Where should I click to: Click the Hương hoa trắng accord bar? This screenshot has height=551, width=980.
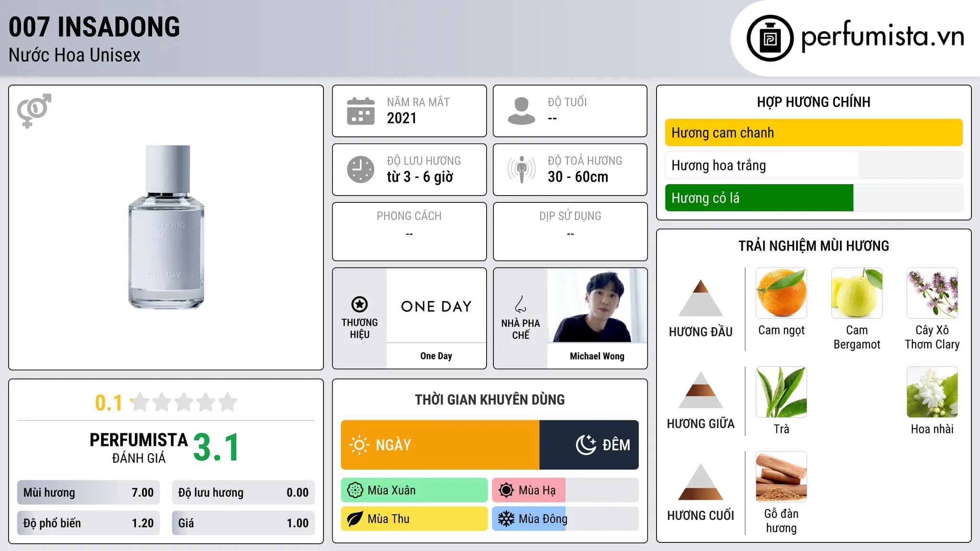click(813, 165)
